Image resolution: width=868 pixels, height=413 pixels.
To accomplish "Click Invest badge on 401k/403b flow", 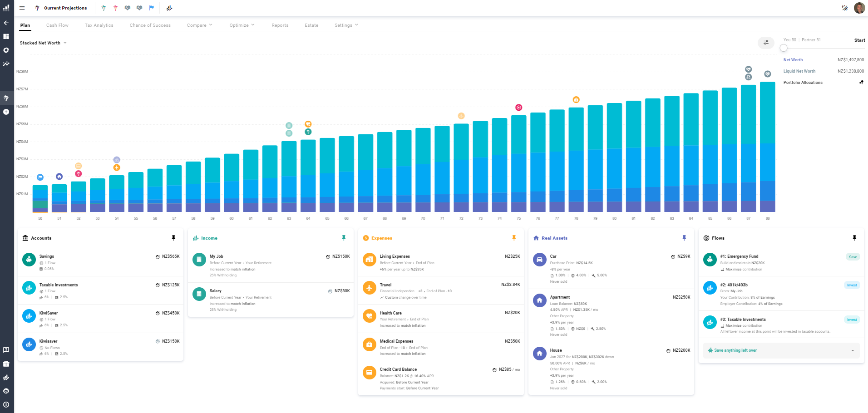I will coord(852,285).
